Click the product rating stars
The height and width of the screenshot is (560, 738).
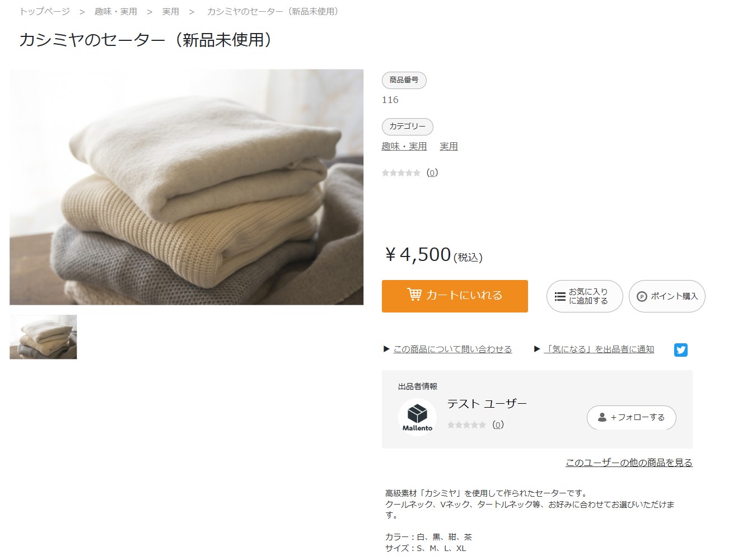[x=401, y=173]
